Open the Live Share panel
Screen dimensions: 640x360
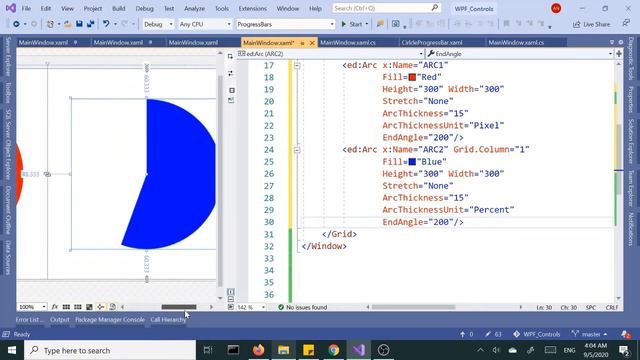[591, 24]
